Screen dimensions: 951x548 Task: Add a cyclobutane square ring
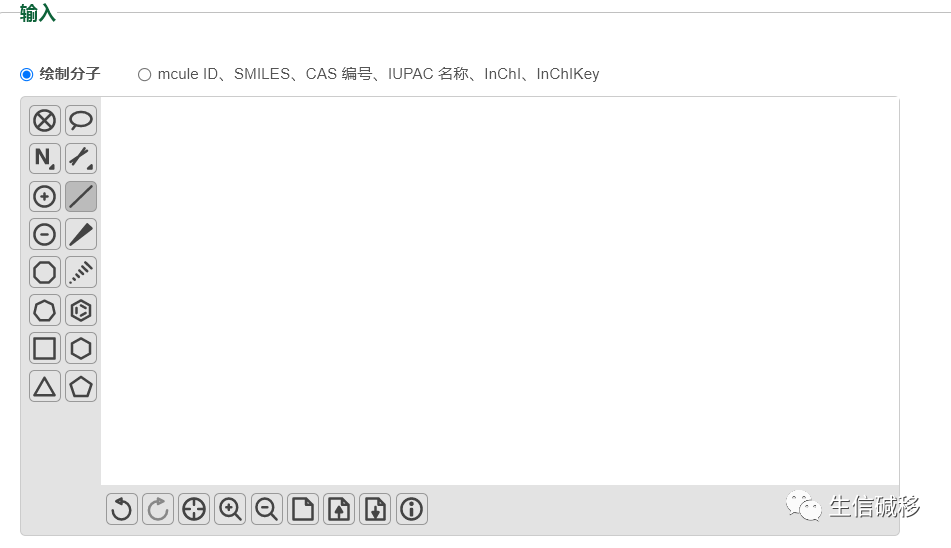tap(44, 349)
